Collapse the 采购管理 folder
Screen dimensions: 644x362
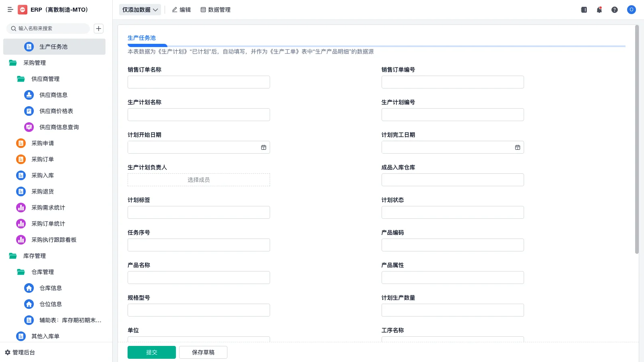point(13,63)
